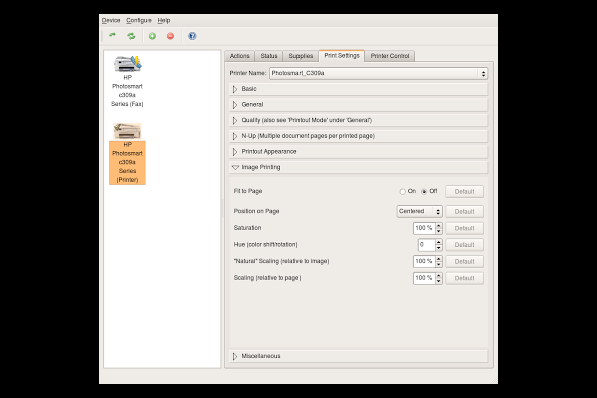The width and height of the screenshot is (597, 398).
Task: Select the Print Settings tab
Action: tap(342, 56)
